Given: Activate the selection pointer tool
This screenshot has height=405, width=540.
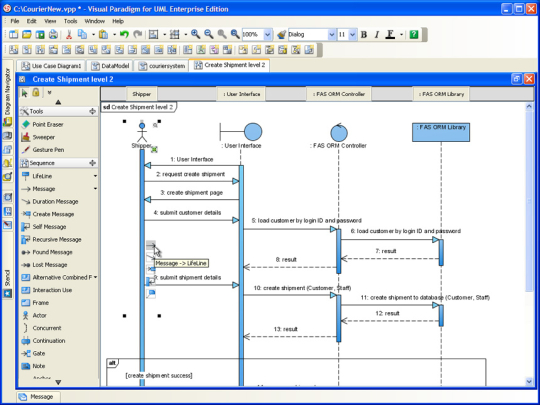Looking at the screenshot, I should pos(24,93).
